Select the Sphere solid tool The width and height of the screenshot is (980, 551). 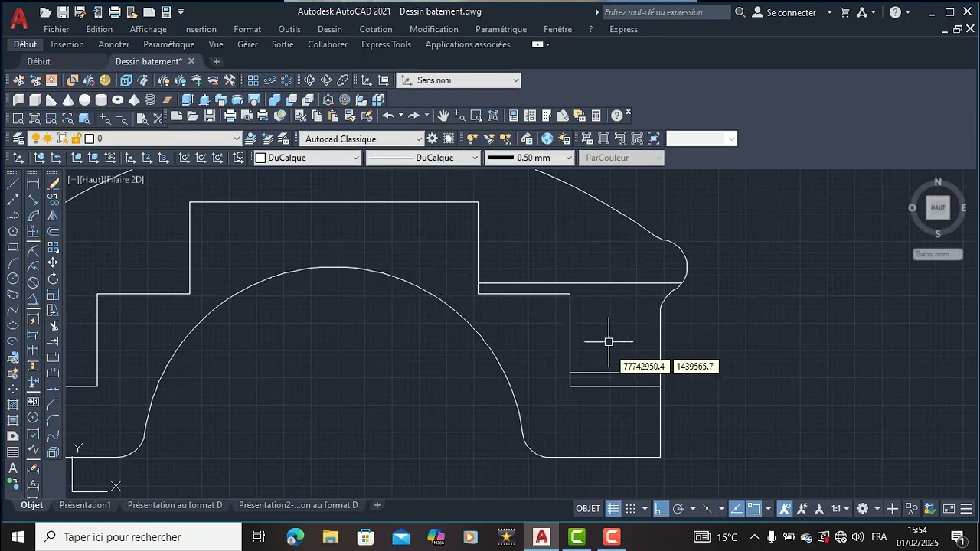(84, 100)
